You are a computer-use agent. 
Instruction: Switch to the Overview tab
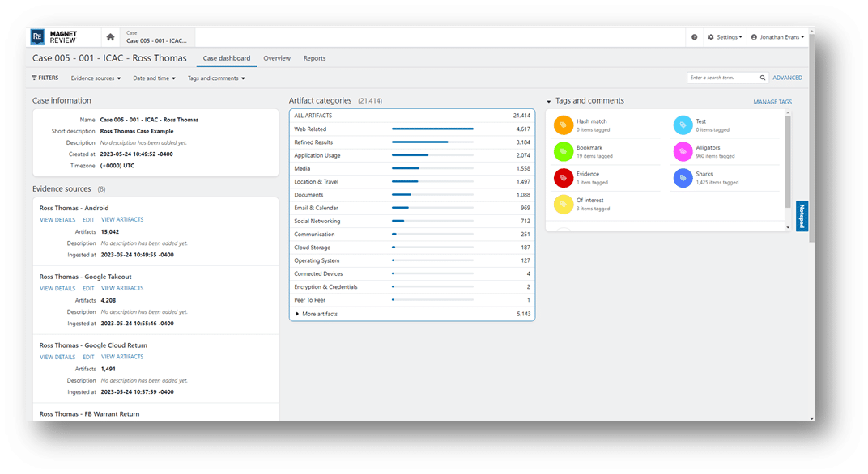pyautogui.click(x=277, y=57)
